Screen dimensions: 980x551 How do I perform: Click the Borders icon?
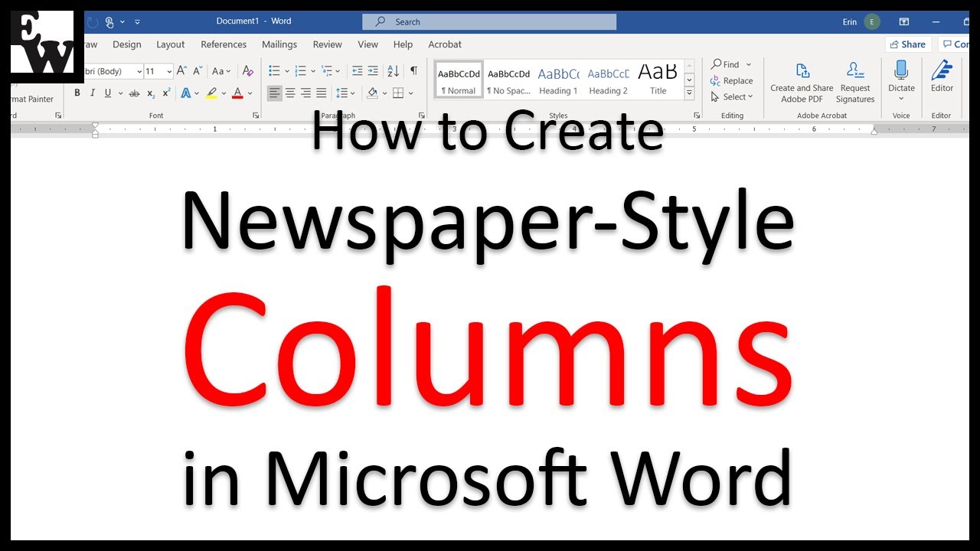tap(398, 93)
